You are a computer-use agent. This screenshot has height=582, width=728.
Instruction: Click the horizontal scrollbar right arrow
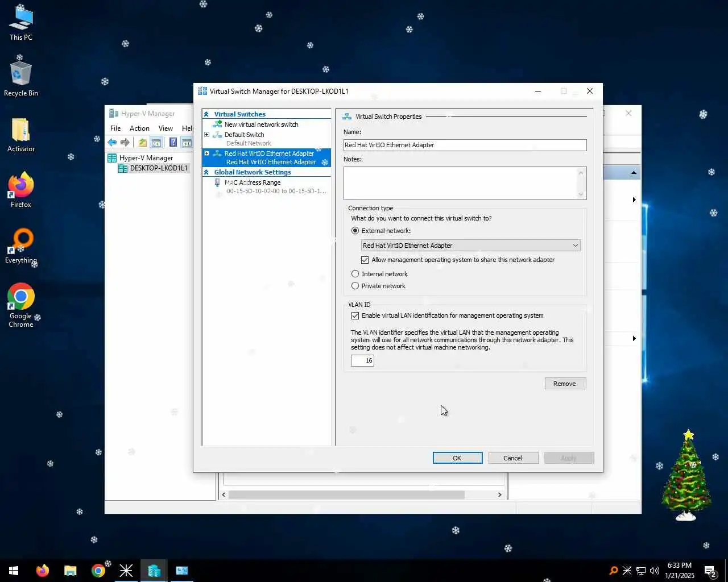point(500,495)
